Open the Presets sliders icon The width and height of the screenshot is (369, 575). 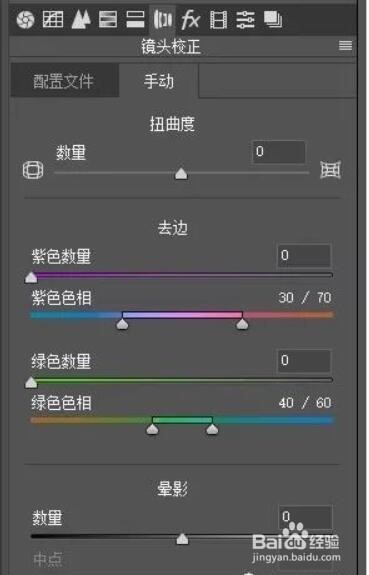(x=245, y=19)
